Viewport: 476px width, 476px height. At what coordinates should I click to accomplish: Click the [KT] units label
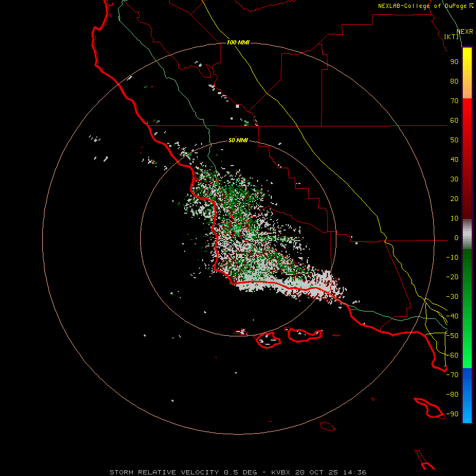[x=452, y=36]
